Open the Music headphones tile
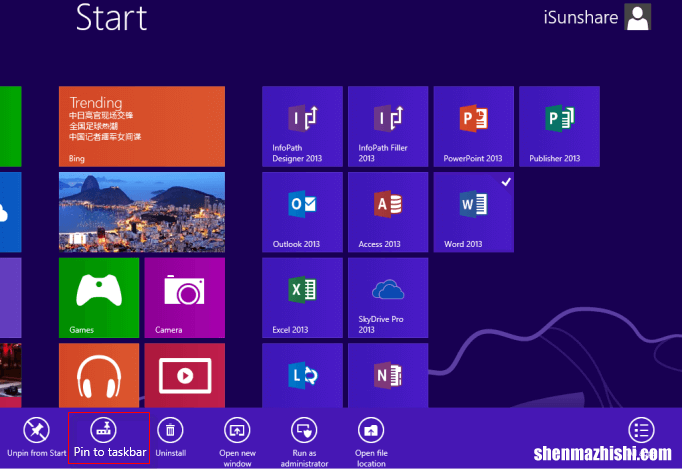The width and height of the screenshot is (682, 469). [x=99, y=375]
